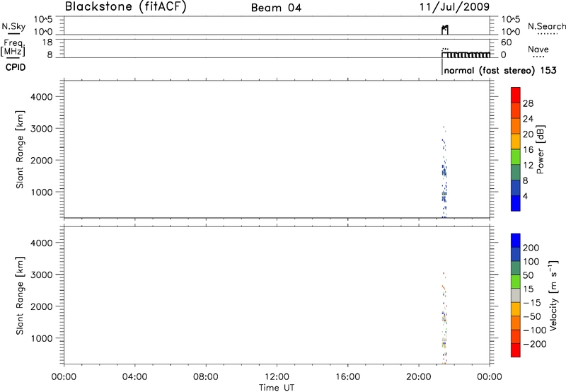Click the 18 tick on frequency axis
Screen dimensions: 566x392
48,42
